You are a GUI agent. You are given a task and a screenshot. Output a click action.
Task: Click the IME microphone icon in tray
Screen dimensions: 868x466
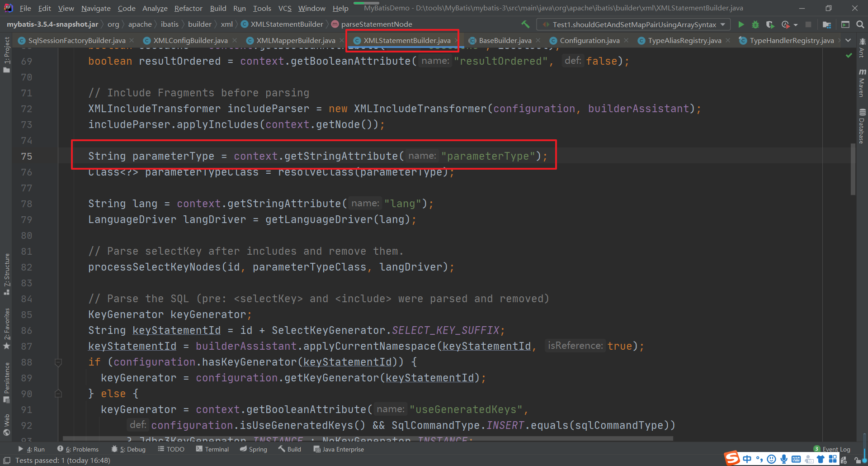784,459
